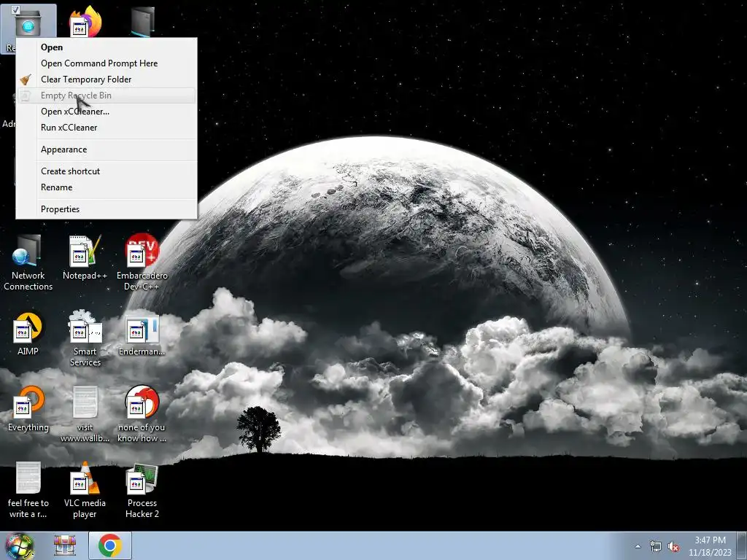Image resolution: width=747 pixels, height=560 pixels.
Task: Click the Show desktop strip beside clock
Action: (742, 545)
